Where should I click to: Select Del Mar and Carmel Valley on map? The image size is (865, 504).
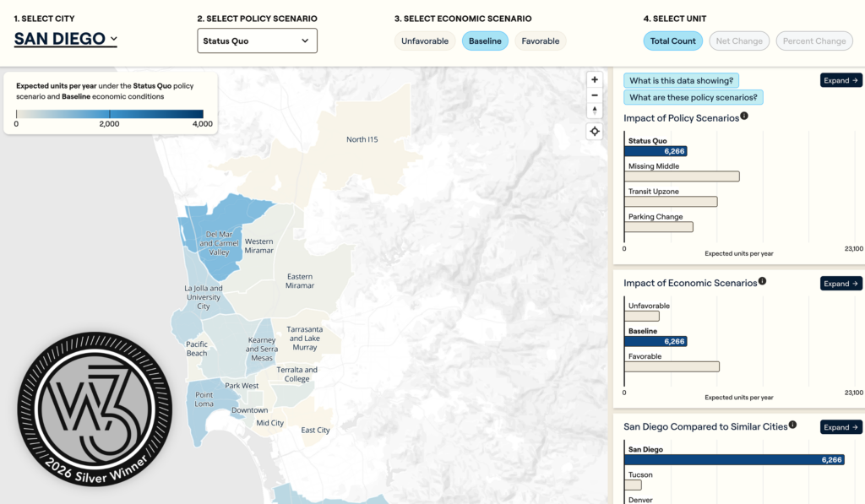[x=219, y=243]
